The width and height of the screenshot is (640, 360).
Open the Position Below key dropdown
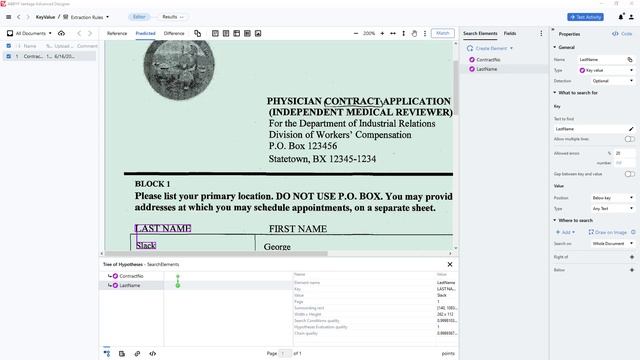(612, 198)
